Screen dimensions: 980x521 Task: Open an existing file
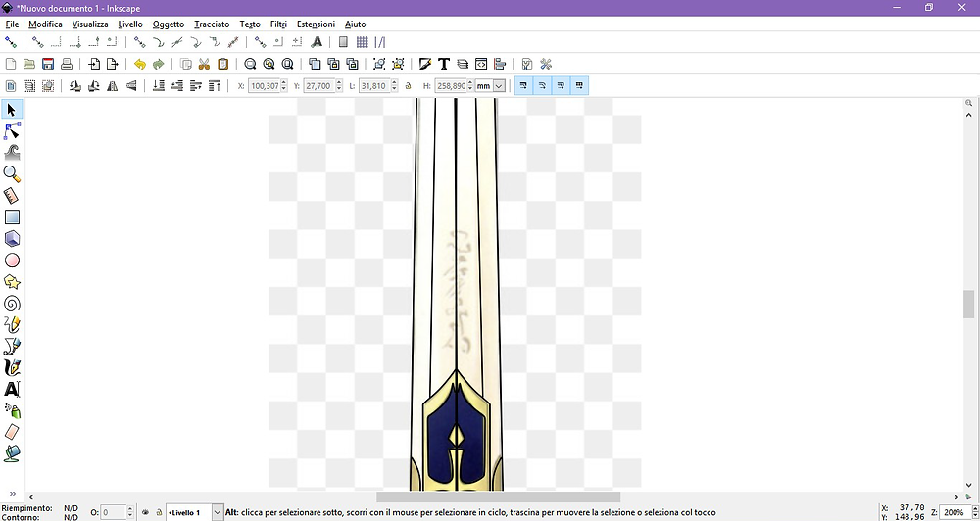(28, 64)
